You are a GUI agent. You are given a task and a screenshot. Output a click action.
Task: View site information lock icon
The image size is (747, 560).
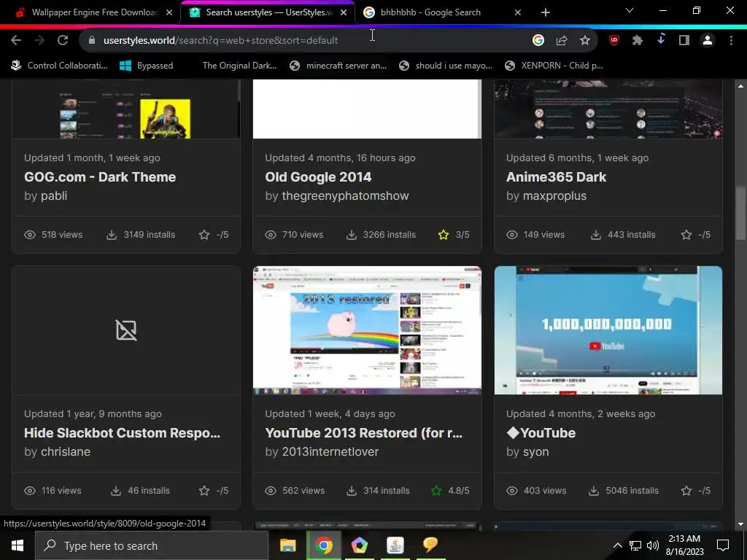tap(92, 41)
